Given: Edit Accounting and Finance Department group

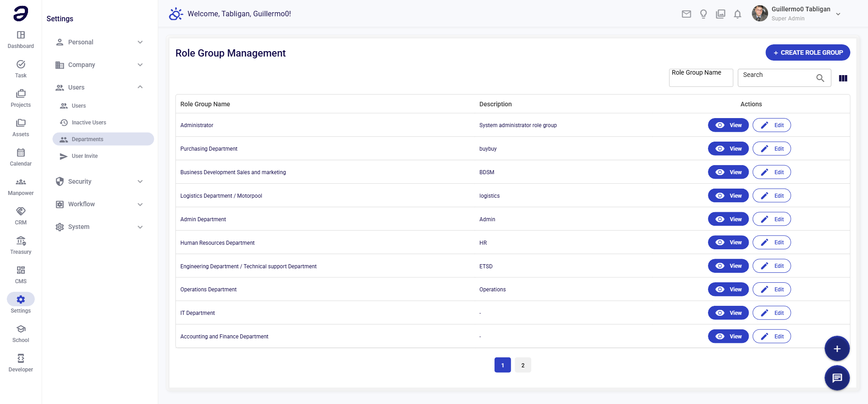Looking at the screenshot, I should (x=772, y=337).
